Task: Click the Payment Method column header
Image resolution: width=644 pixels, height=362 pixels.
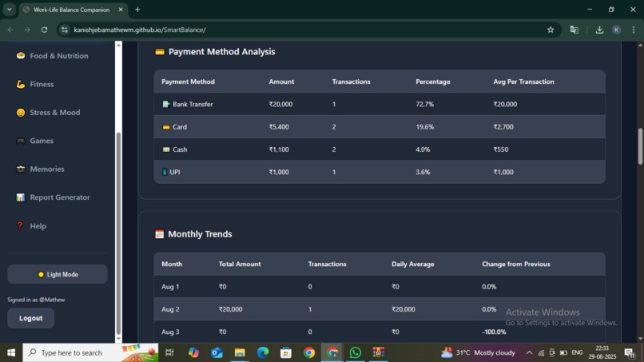Action: click(x=188, y=82)
